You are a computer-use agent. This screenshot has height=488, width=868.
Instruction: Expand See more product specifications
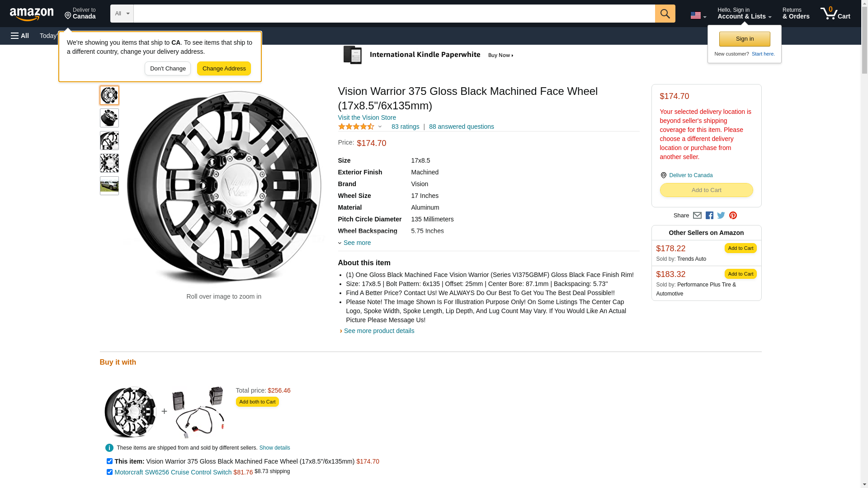click(356, 243)
